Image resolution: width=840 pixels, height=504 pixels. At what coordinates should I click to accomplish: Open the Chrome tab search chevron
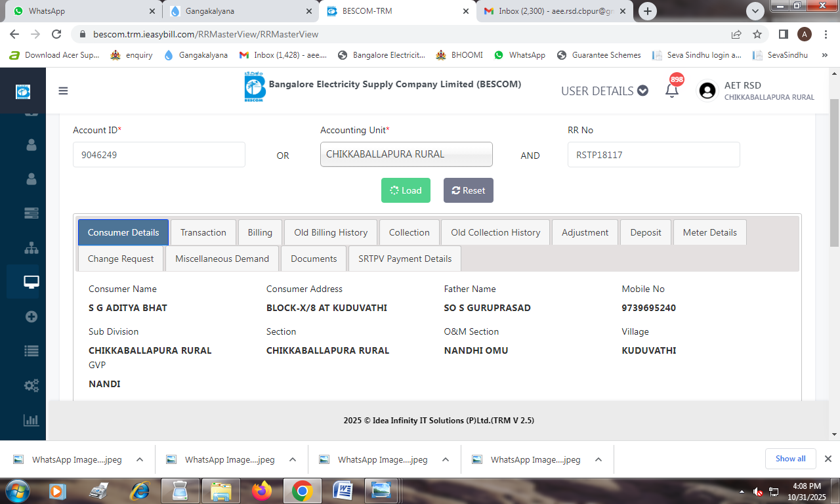click(755, 11)
